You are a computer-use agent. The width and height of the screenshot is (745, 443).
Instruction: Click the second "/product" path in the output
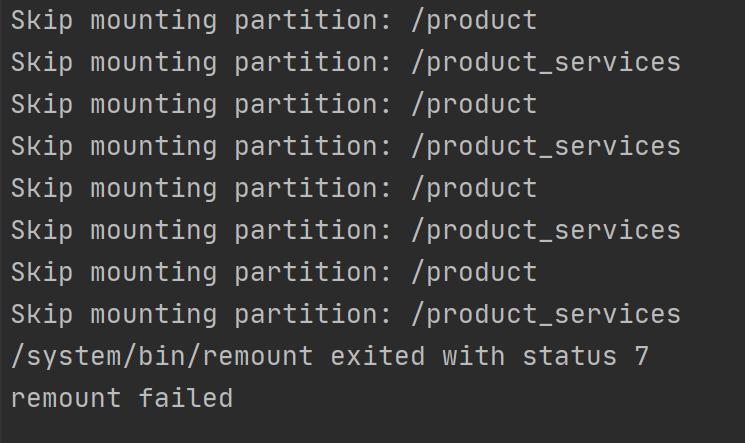(x=474, y=104)
